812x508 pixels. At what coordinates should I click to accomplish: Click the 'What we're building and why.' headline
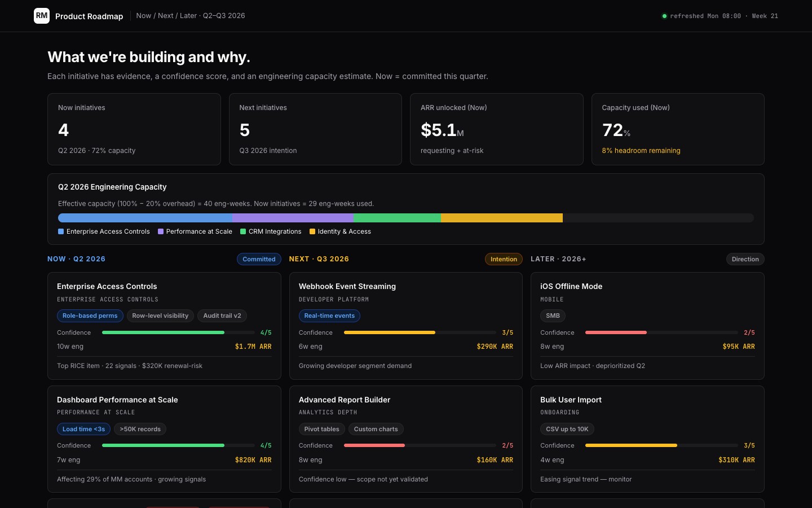tap(149, 57)
